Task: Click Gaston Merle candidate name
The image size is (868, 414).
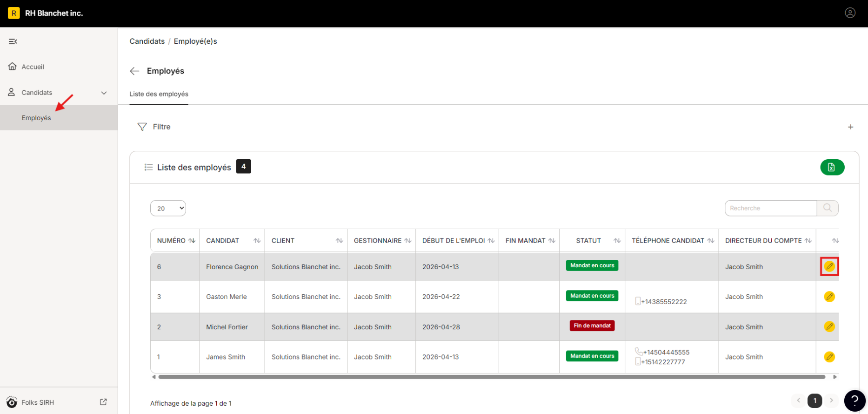Action: (227, 297)
